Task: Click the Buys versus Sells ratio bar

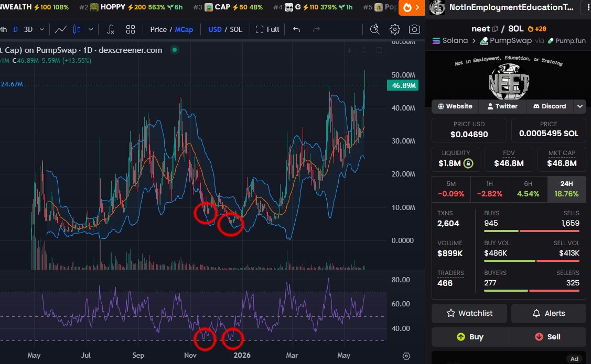Action: tap(531, 231)
